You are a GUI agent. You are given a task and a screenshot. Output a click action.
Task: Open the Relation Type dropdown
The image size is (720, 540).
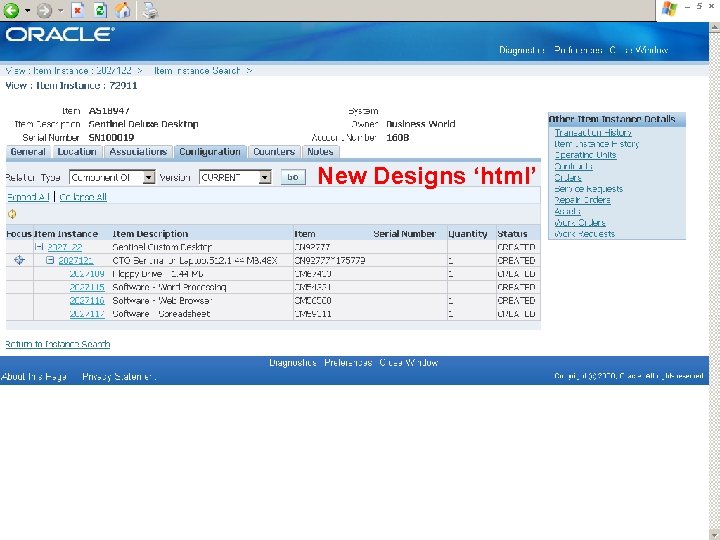coord(149,177)
